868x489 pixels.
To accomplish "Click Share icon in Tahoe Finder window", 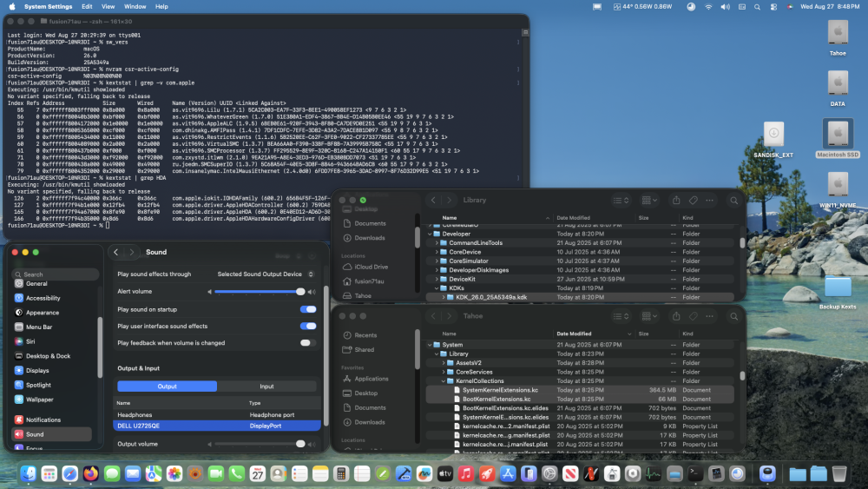I will tap(676, 316).
